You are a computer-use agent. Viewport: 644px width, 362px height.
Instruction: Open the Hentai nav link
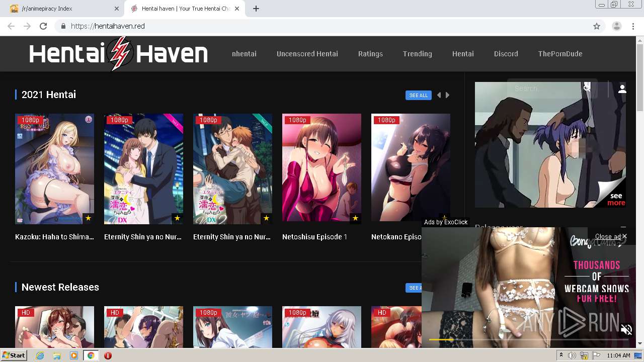(x=463, y=54)
